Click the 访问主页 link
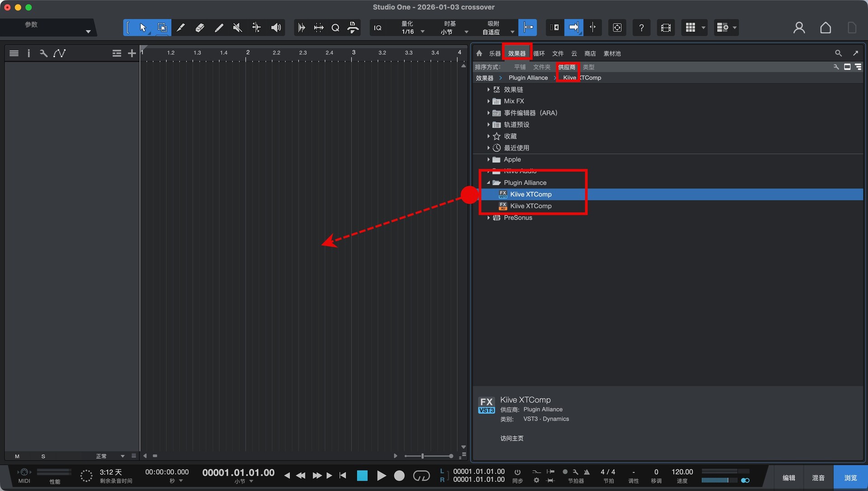The width and height of the screenshot is (868, 491). [512, 438]
